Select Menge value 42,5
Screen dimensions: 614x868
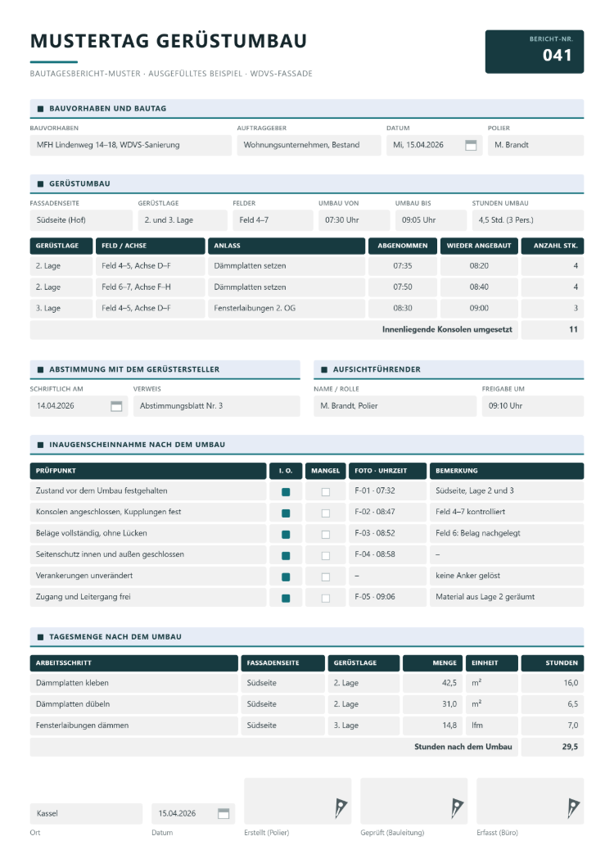click(432, 683)
